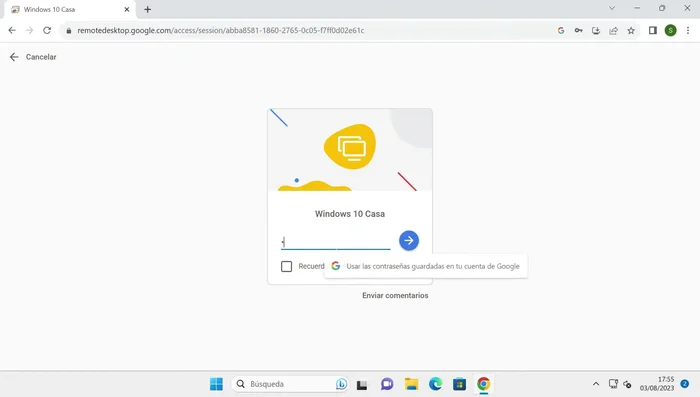Click the Windows 10 Casa computer thumbnail
The width and height of the screenshot is (700, 397).
click(x=350, y=150)
